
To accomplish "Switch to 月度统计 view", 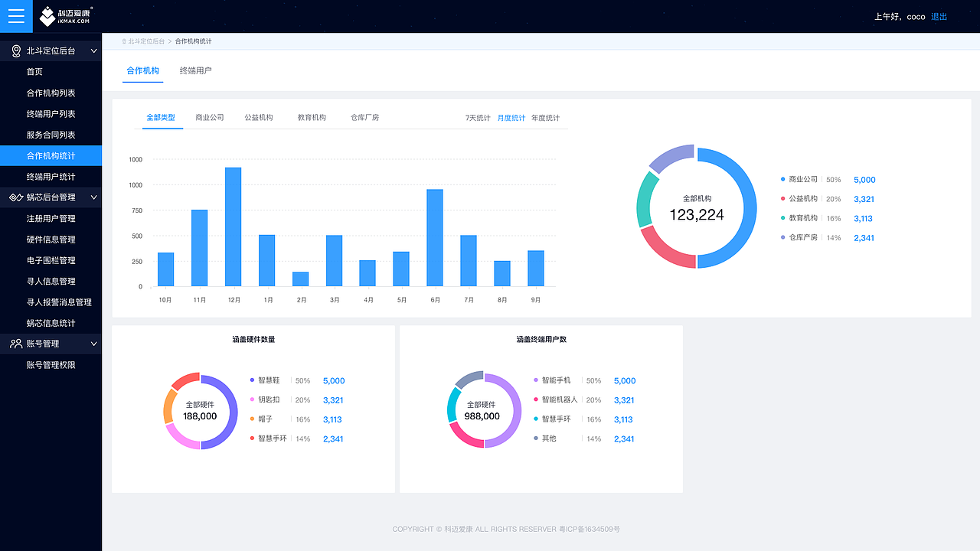I will pyautogui.click(x=511, y=119).
